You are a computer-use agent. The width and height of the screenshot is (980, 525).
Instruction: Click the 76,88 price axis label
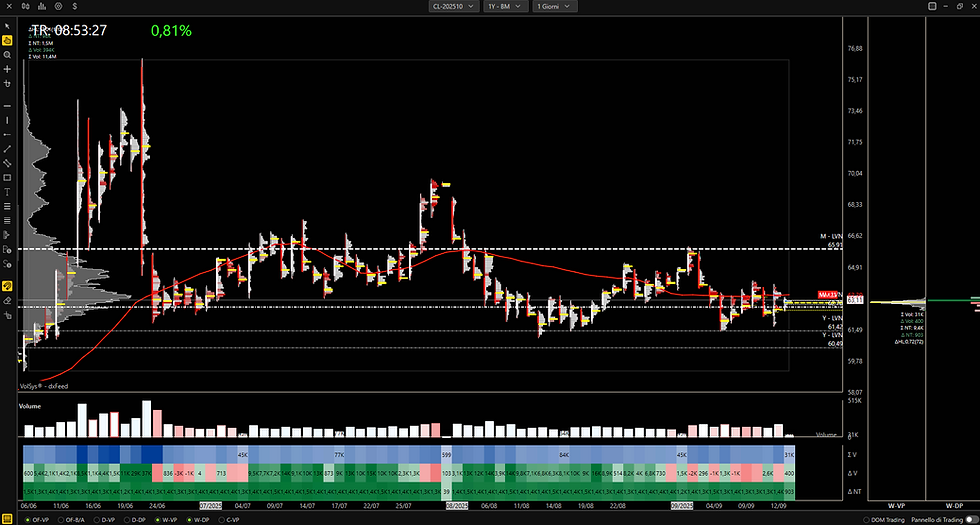[x=854, y=48]
